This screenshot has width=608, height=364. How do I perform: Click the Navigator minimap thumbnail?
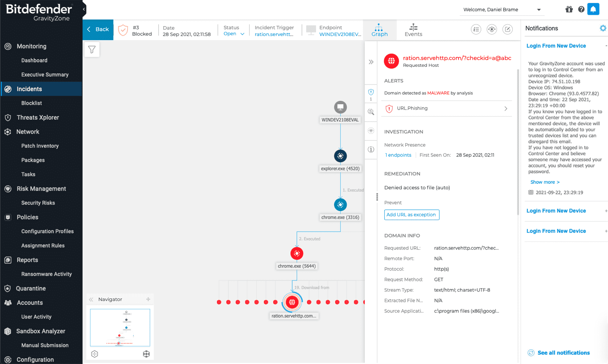[120, 328]
